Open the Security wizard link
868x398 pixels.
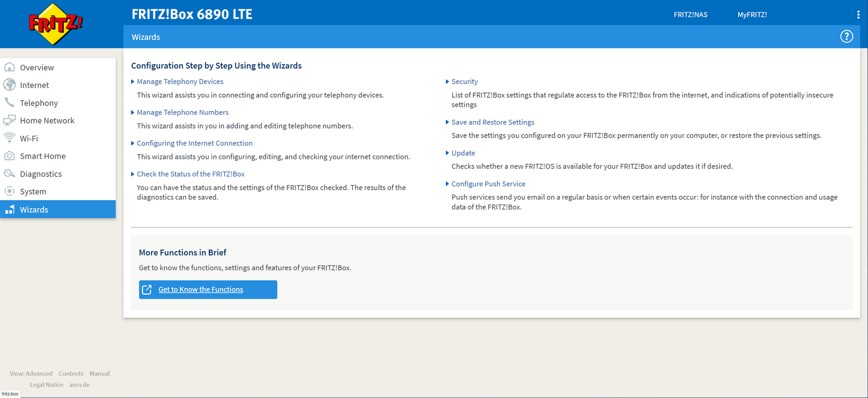(464, 82)
